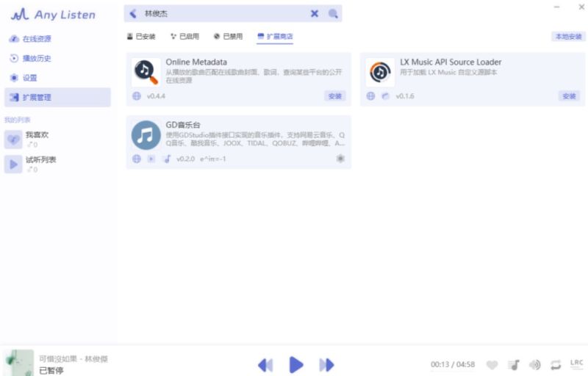Viewport: 588px width, 376px height.
Task: Run search with magnifier icon
Action: 333,14
